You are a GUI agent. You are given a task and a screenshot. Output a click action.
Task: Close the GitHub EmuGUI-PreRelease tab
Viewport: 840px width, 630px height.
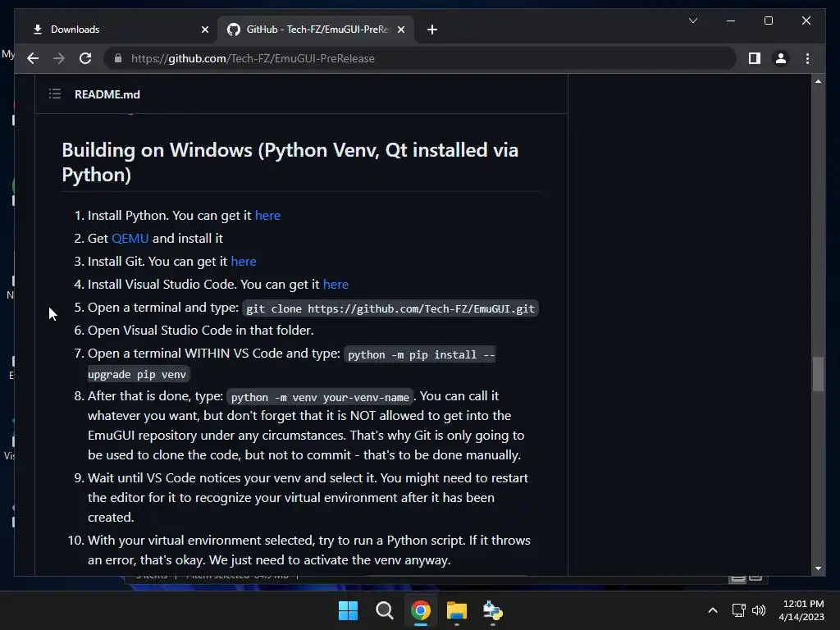pyautogui.click(x=400, y=30)
